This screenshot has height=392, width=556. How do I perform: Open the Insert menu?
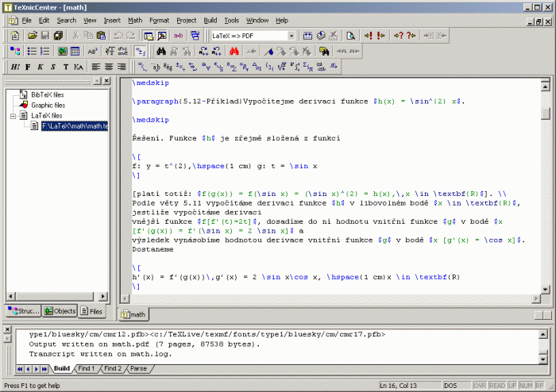coord(112,21)
